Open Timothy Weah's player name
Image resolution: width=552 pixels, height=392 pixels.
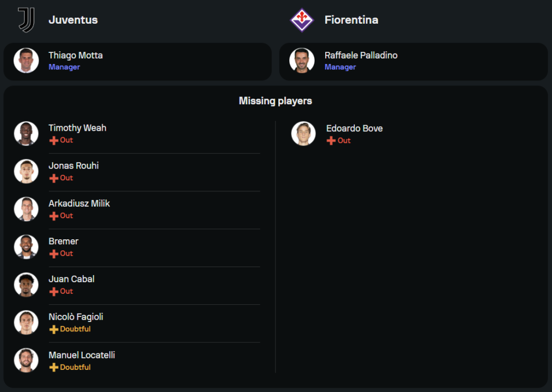pyautogui.click(x=77, y=128)
